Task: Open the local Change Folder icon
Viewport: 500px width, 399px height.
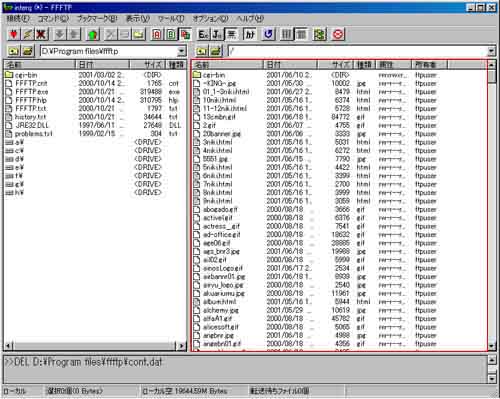Action: tap(28, 51)
